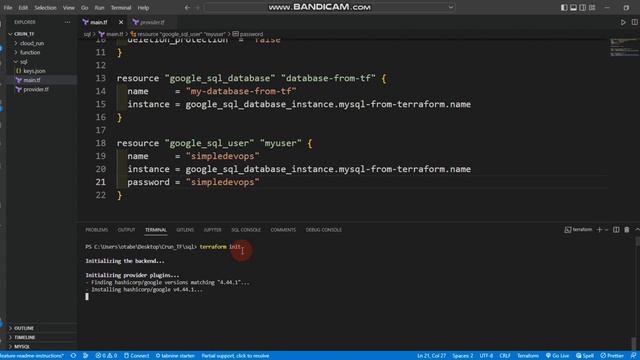Toggle the secondary side bar layout icon
The width and height of the screenshot is (640, 360).
coord(583,7)
